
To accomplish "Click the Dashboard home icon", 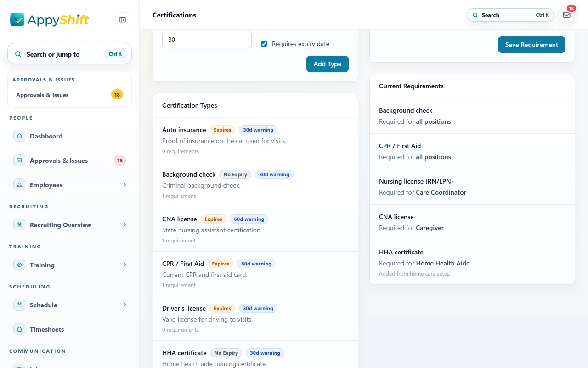I will pos(19,136).
